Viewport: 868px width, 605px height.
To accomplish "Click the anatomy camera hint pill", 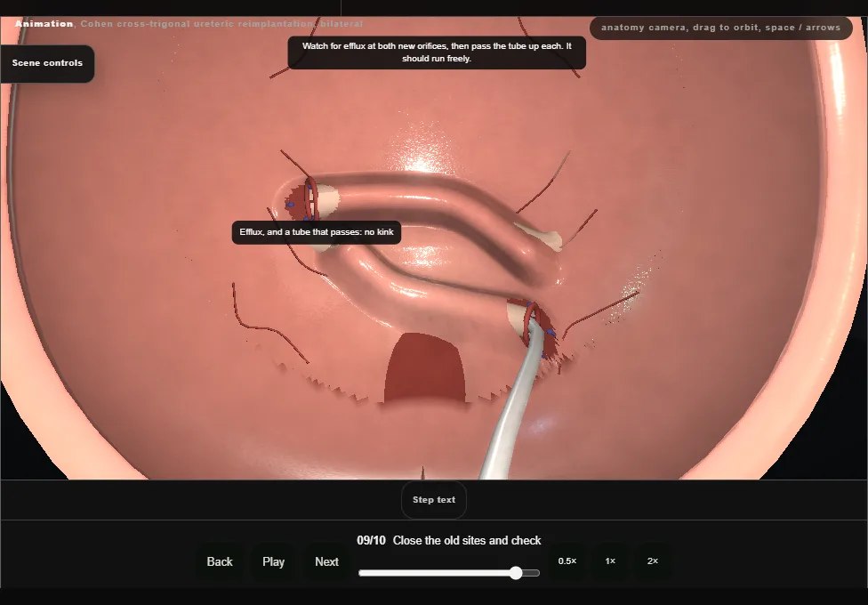I will click(x=720, y=28).
